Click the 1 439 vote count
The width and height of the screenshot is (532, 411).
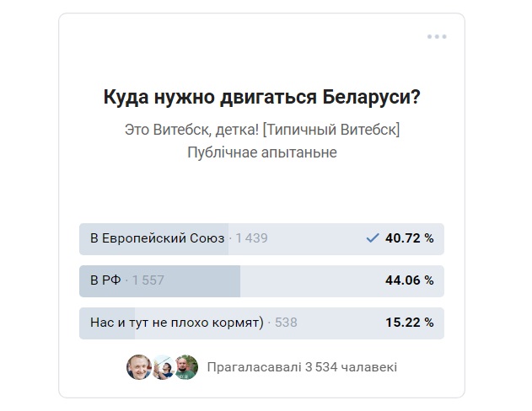point(251,238)
